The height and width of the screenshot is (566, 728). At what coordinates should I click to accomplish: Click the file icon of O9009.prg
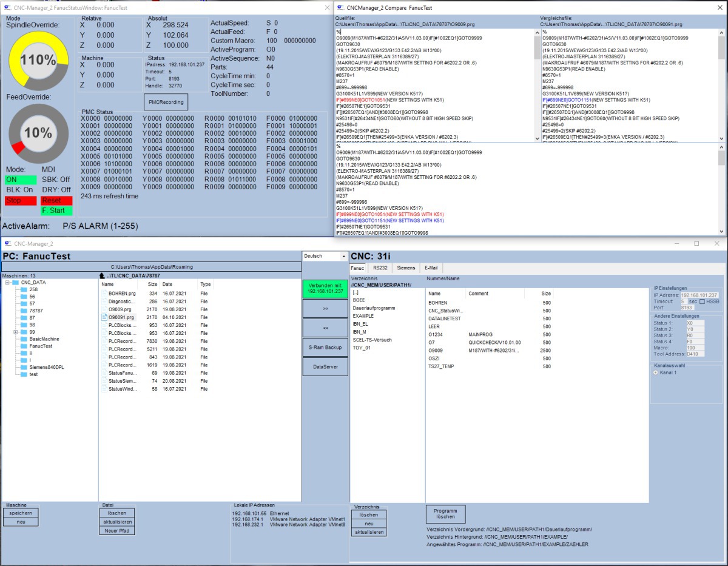tap(104, 309)
